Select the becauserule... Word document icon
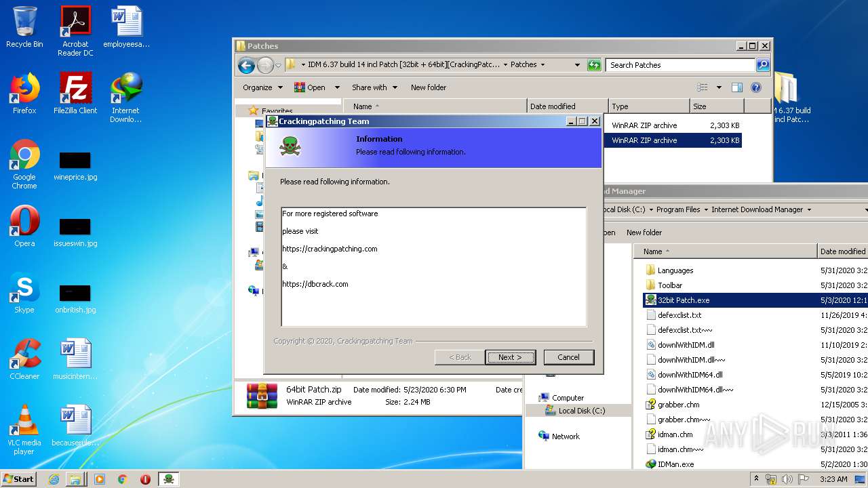This screenshot has height=488, width=868. 75,426
